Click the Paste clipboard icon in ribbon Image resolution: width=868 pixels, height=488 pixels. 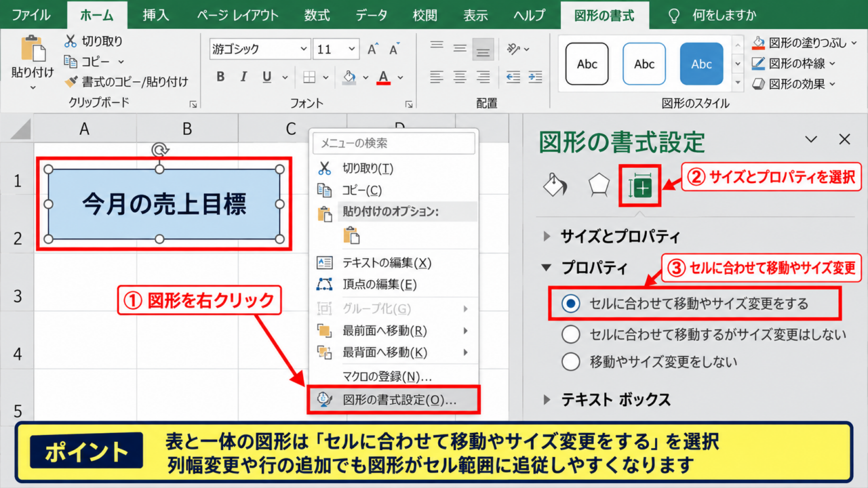(x=32, y=49)
